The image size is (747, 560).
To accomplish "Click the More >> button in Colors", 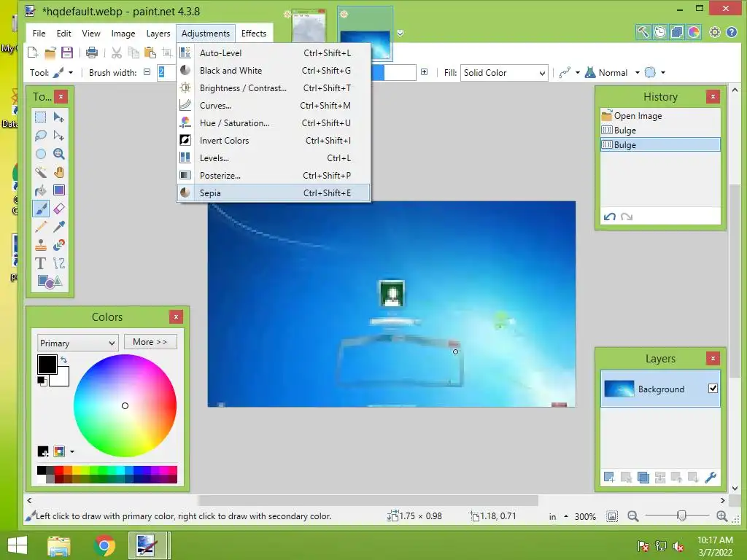I will tap(150, 342).
